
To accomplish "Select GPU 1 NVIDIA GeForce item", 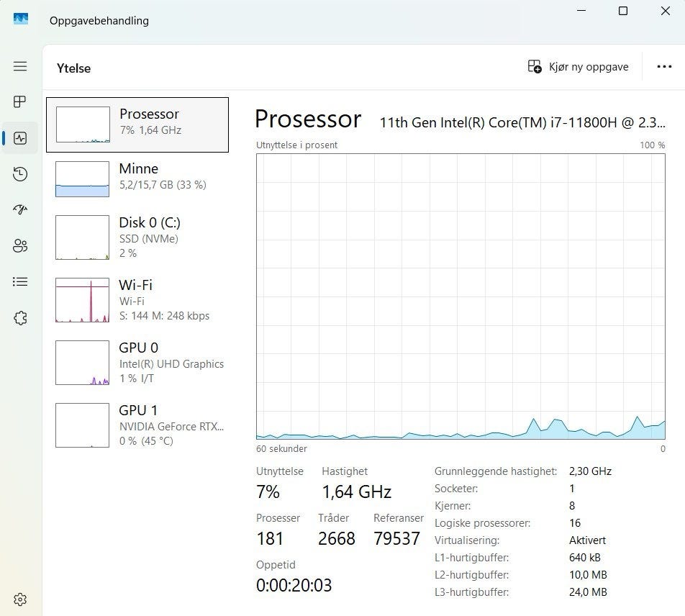I will pyautogui.click(x=137, y=425).
